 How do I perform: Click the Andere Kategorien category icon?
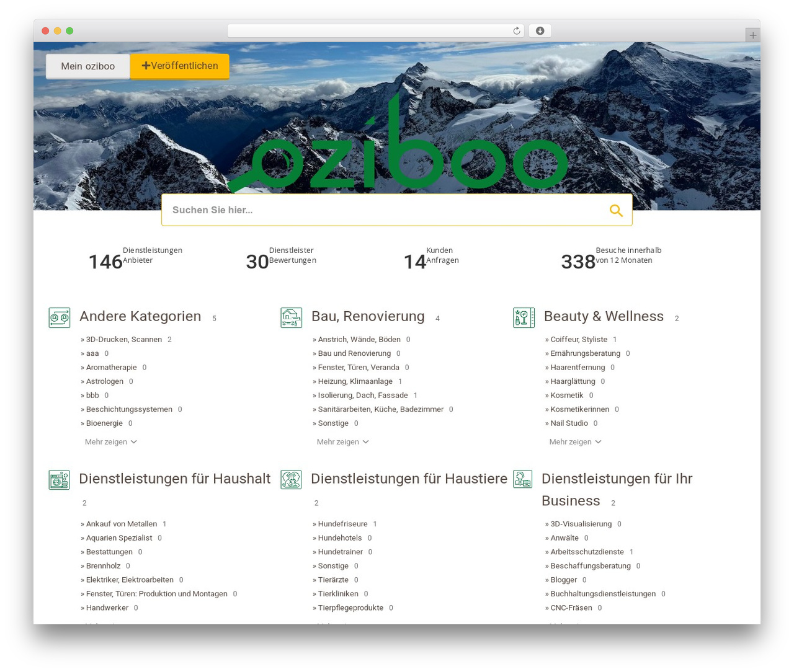(x=60, y=317)
